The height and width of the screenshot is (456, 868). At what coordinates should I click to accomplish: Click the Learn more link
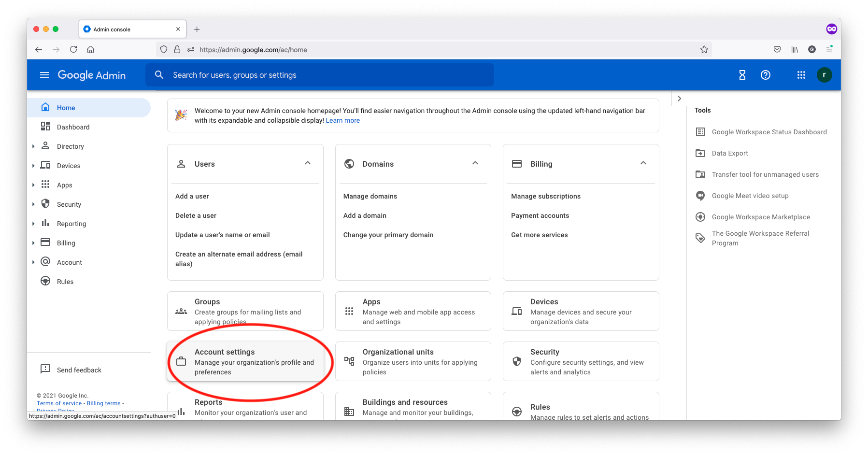coord(343,120)
